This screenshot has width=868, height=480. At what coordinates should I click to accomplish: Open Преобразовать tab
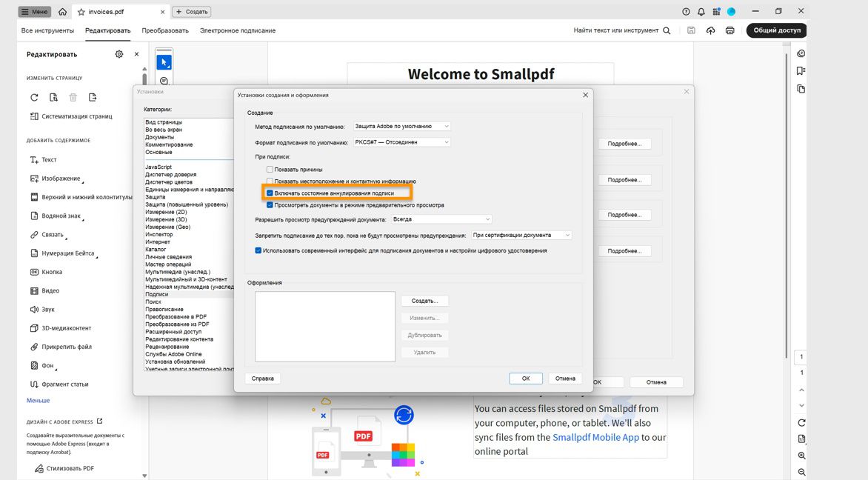[x=165, y=30]
